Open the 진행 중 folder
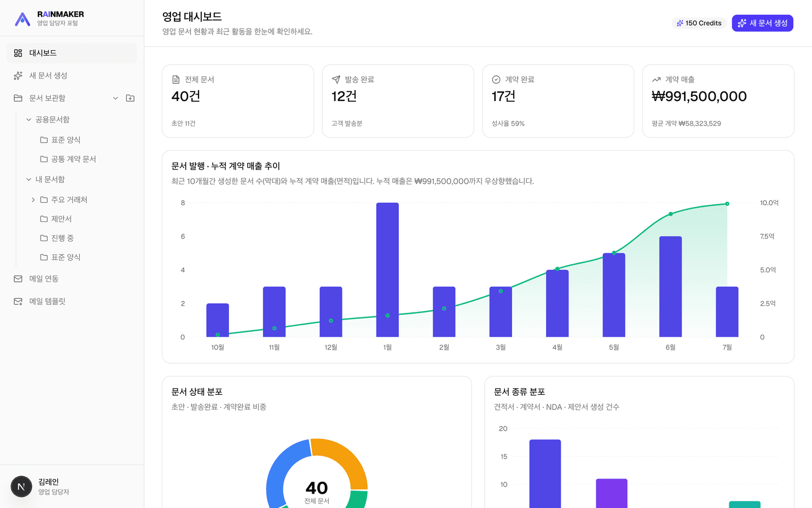Image resolution: width=812 pixels, height=508 pixels. click(62, 238)
